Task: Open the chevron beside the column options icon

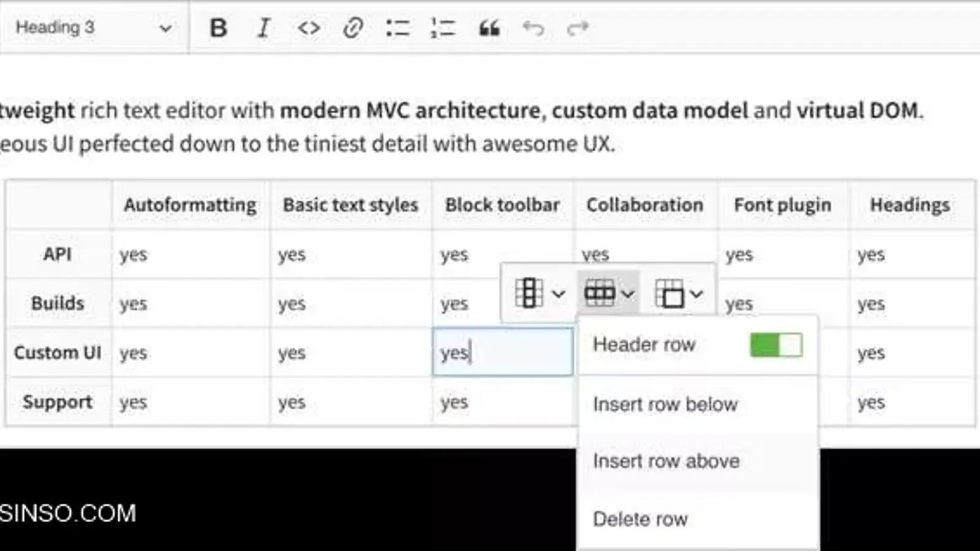Action: click(x=559, y=294)
